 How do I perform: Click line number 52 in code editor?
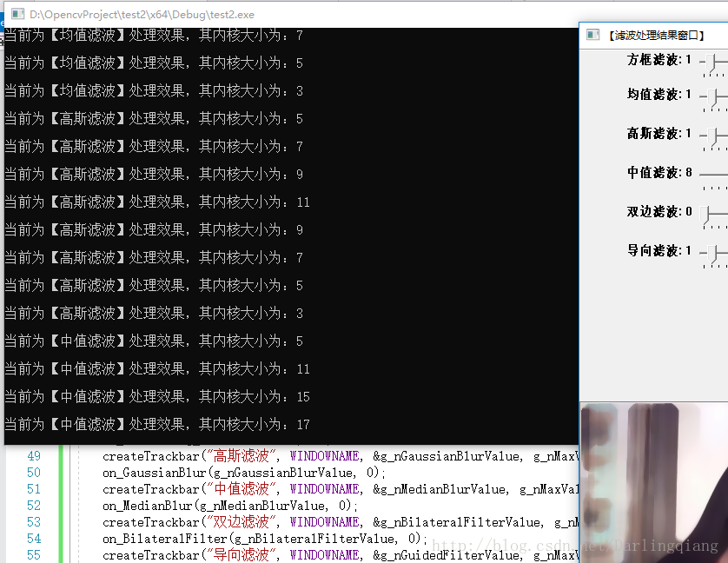click(x=33, y=506)
